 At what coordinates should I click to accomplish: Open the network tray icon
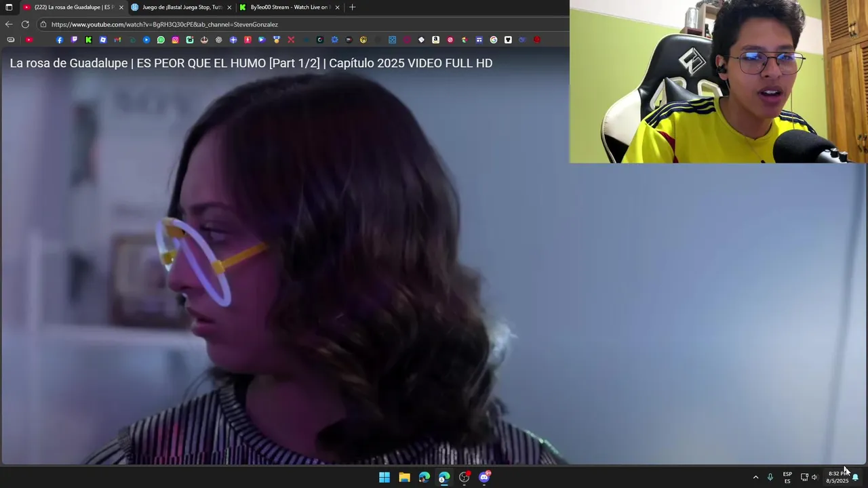tap(804, 477)
